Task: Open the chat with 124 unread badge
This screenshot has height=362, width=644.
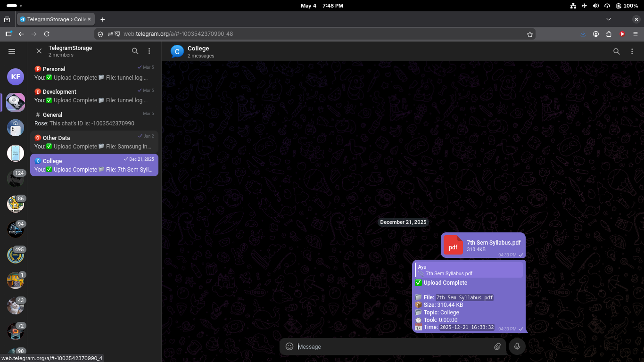Action: [16, 178]
